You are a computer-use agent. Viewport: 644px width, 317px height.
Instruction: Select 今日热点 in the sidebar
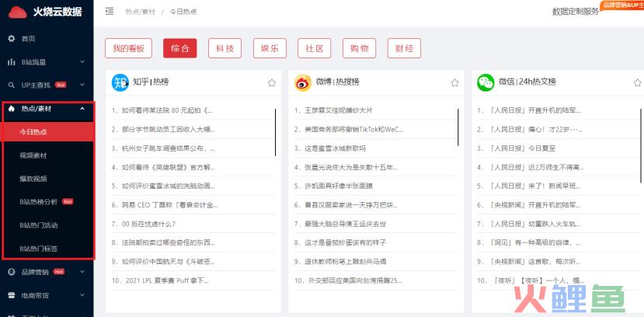tap(48, 132)
